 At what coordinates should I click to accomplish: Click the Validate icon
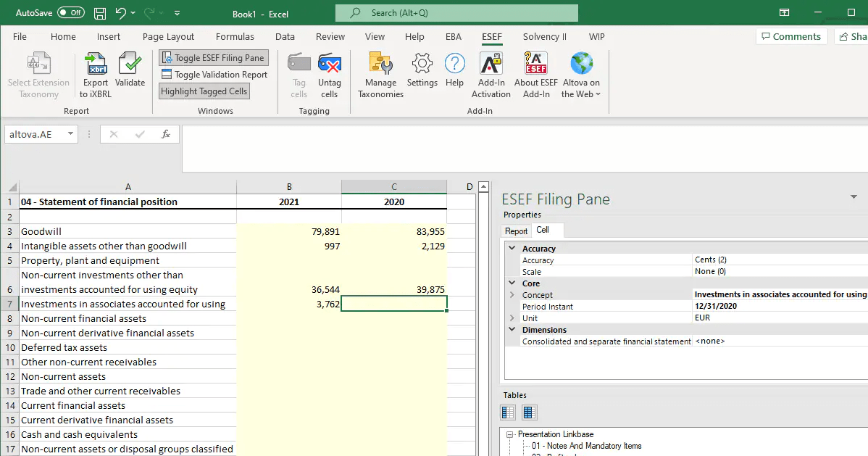click(130, 70)
